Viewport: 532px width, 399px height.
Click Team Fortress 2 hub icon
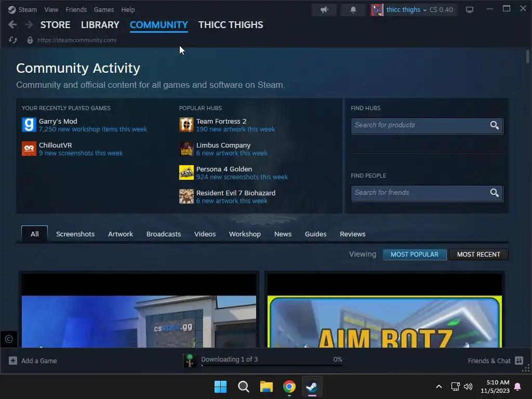tap(187, 125)
